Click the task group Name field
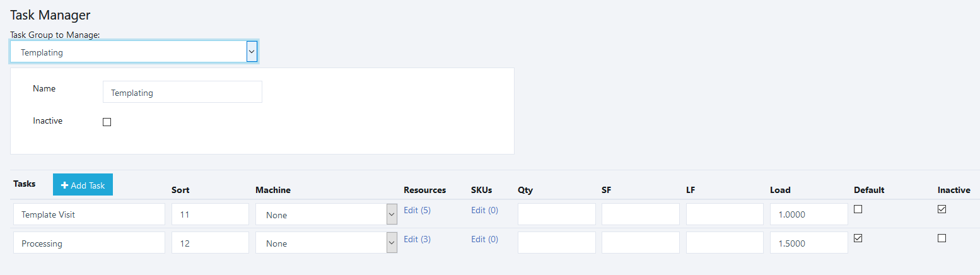Screen dimensions: 980x275 coord(182,92)
